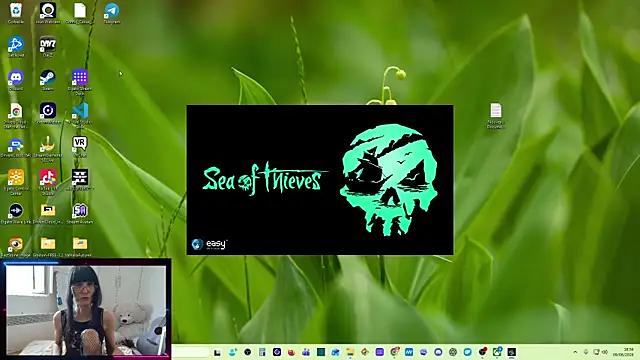Launch the VRChat desktop shortcut
Image resolution: width=640 pixels, height=360 pixels.
[x=80, y=147]
